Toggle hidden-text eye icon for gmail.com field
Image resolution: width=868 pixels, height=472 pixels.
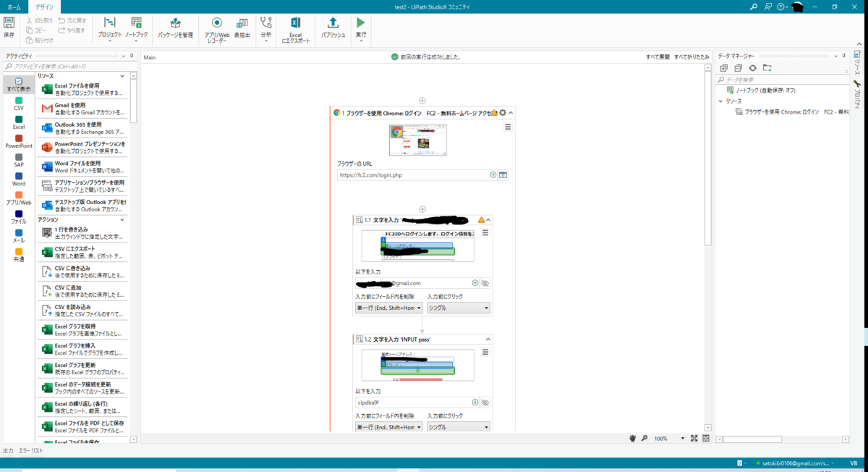[x=485, y=283]
